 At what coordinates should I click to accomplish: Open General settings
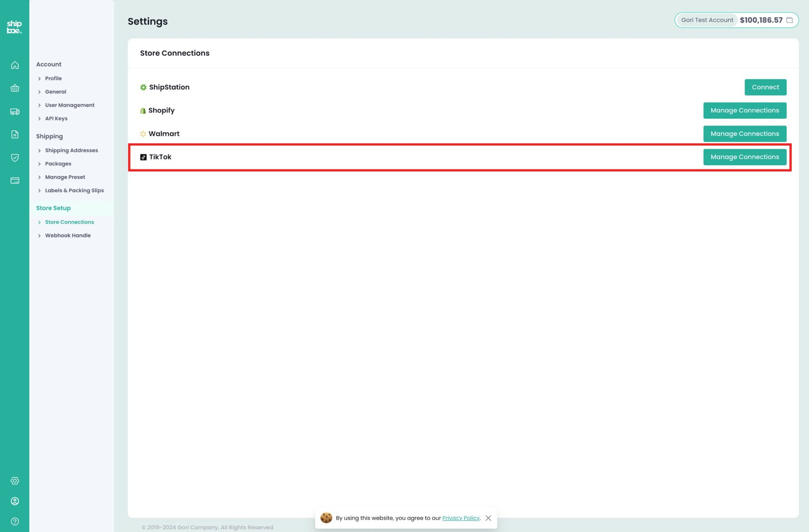(x=56, y=92)
